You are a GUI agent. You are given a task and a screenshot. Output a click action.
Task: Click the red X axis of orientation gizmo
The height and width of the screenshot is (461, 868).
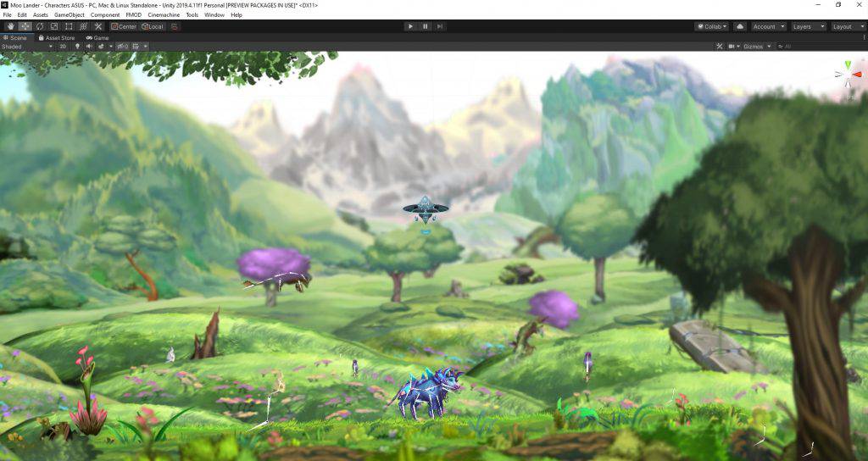pos(857,75)
